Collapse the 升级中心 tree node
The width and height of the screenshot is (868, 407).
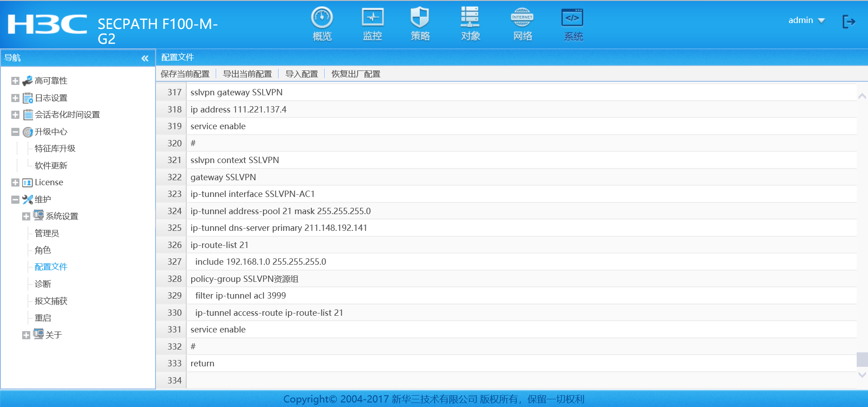point(15,132)
